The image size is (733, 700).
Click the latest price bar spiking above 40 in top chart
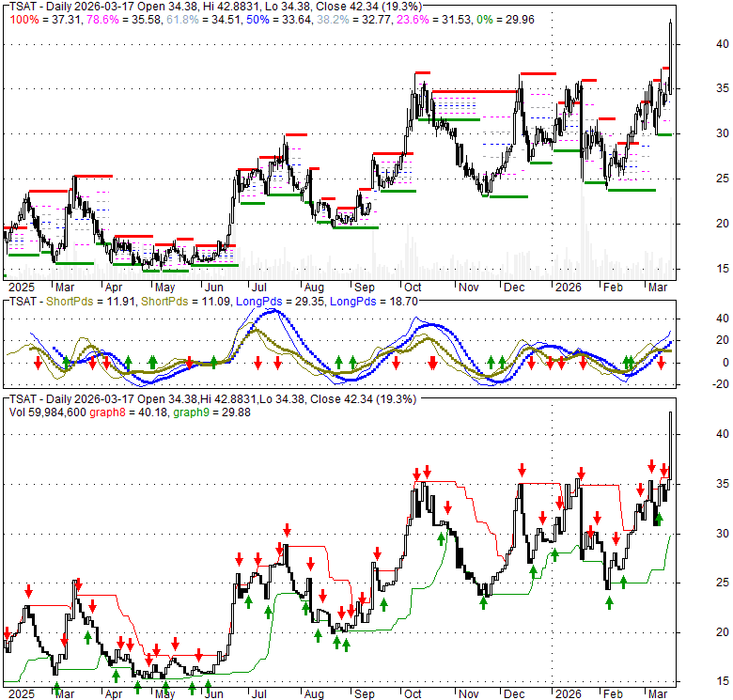pos(671,56)
